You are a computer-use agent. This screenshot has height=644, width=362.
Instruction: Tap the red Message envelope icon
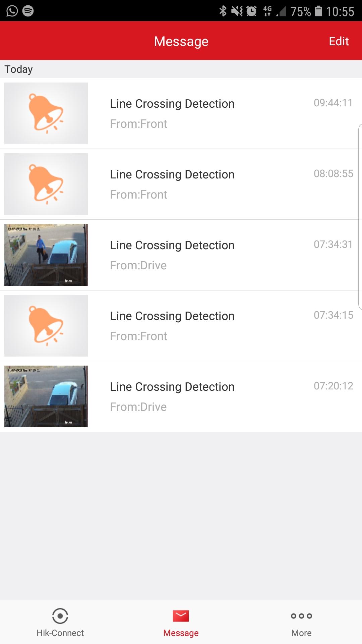coord(181,616)
